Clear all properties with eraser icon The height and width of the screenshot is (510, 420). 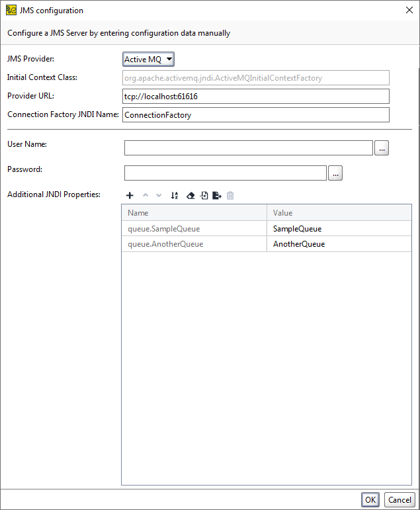pyautogui.click(x=190, y=196)
